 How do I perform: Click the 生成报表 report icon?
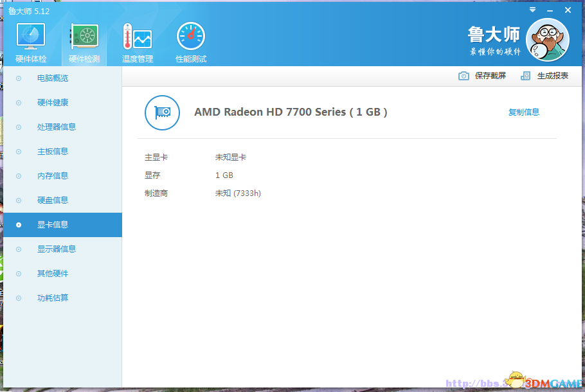525,76
